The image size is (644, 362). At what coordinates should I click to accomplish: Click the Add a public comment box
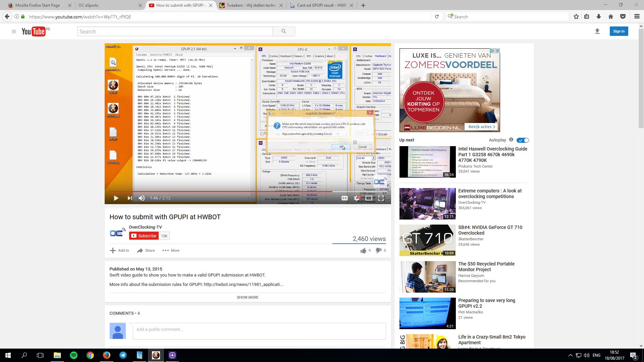259,331
